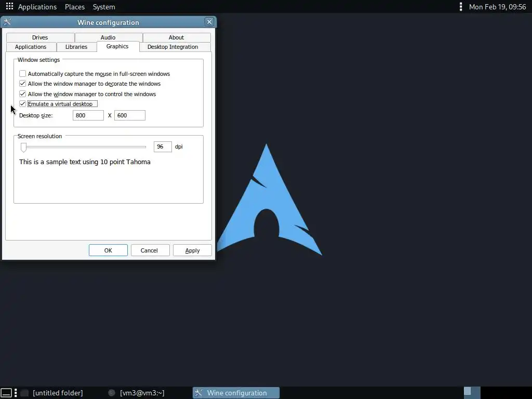Click the screen resolution slider handle

coord(23,147)
